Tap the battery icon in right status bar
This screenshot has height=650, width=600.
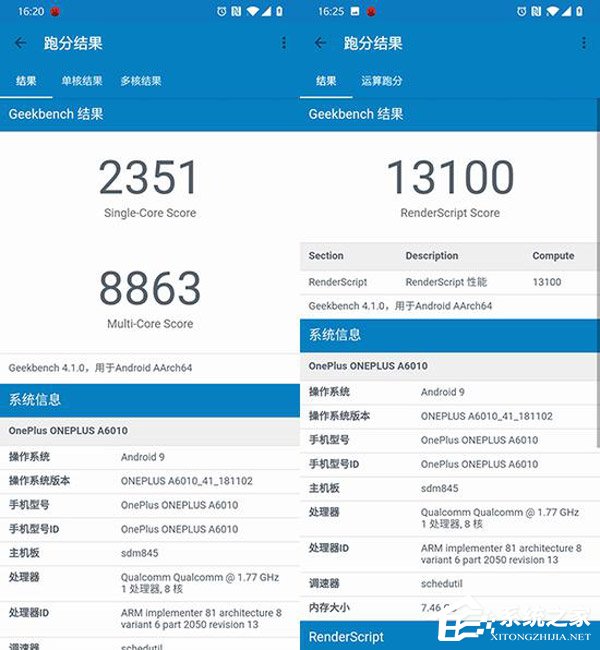coord(579,11)
